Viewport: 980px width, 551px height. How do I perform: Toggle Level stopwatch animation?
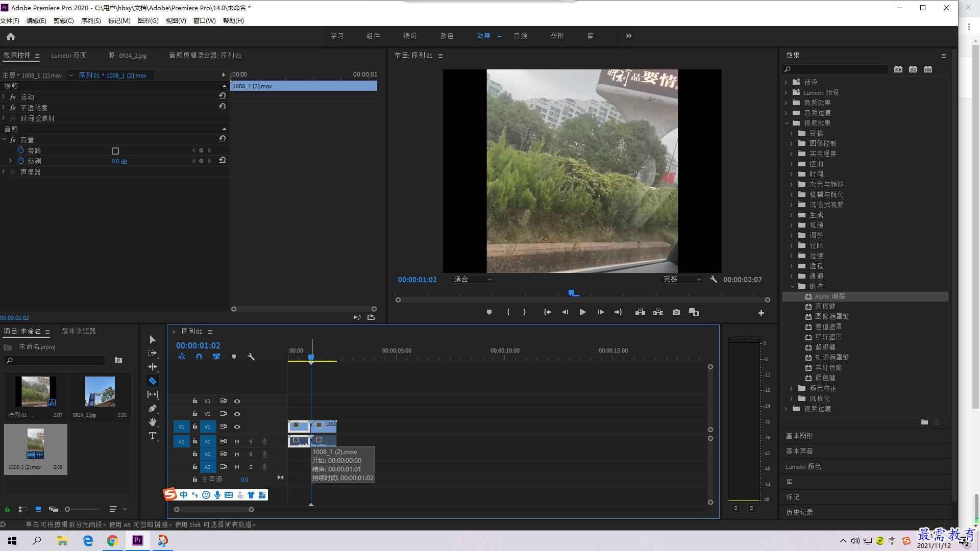point(21,161)
